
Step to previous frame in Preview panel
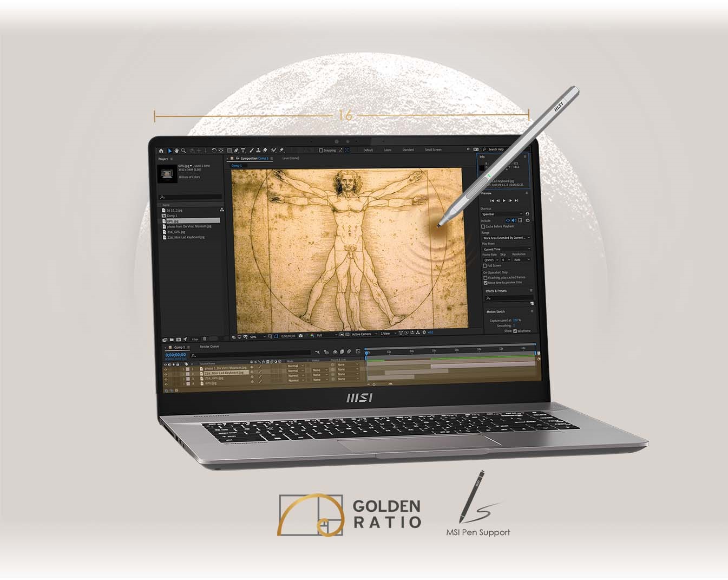click(498, 201)
